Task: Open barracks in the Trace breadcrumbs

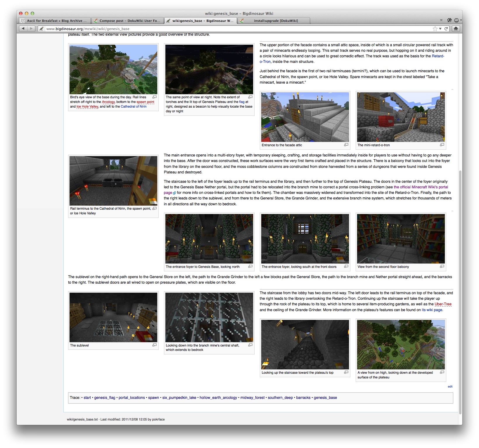Action: point(303,398)
